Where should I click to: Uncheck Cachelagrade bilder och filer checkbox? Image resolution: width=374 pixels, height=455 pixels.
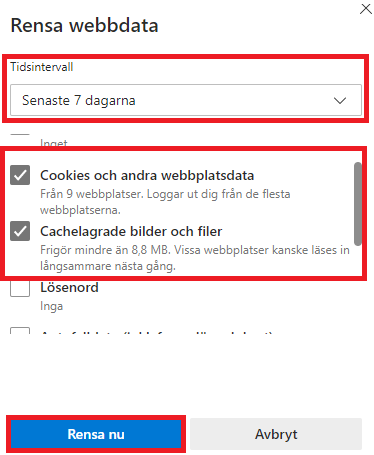[x=20, y=231]
